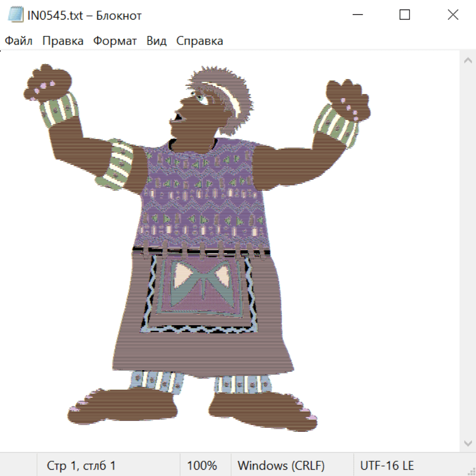Maximize the Блокнот window

click(405, 15)
